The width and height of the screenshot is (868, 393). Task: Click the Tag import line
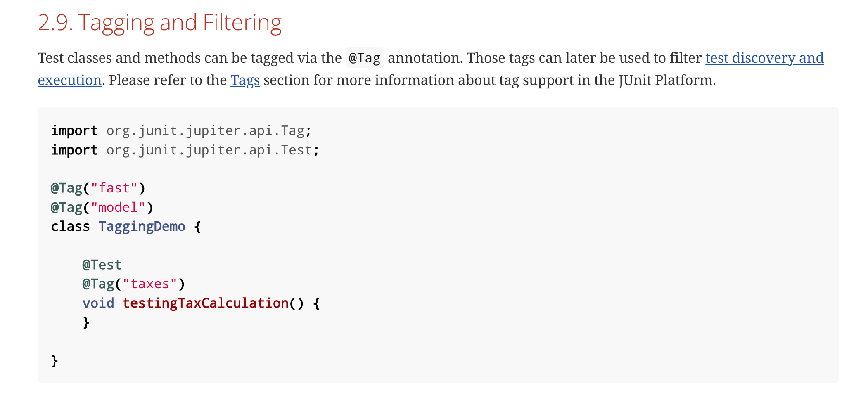(x=181, y=131)
